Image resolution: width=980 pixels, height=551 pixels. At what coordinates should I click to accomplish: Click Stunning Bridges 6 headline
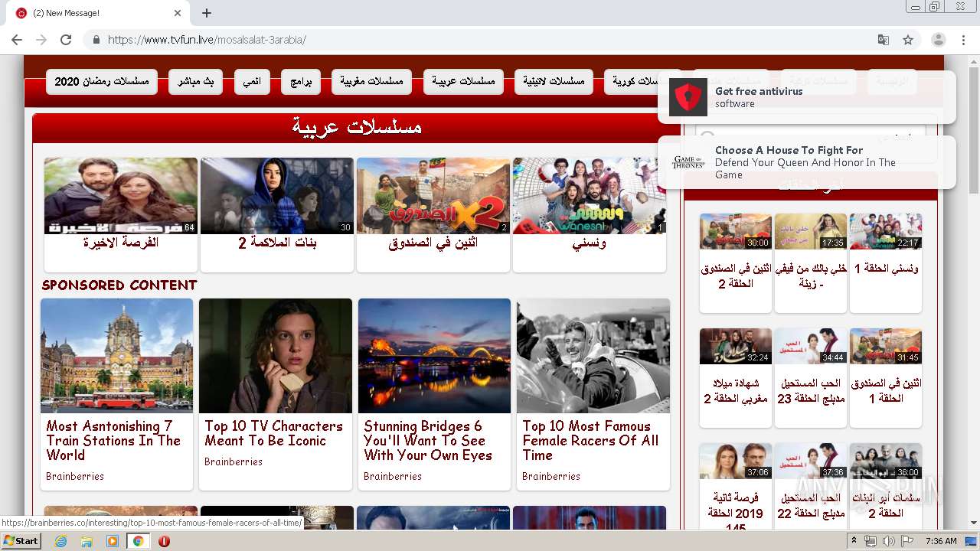pos(427,440)
